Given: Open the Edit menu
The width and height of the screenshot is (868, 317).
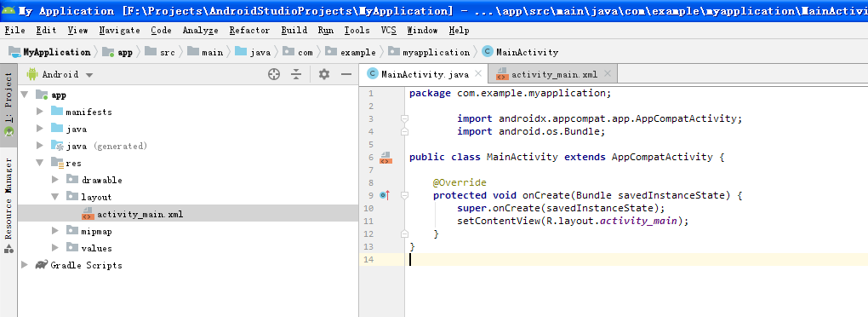Looking at the screenshot, I should click(x=47, y=31).
